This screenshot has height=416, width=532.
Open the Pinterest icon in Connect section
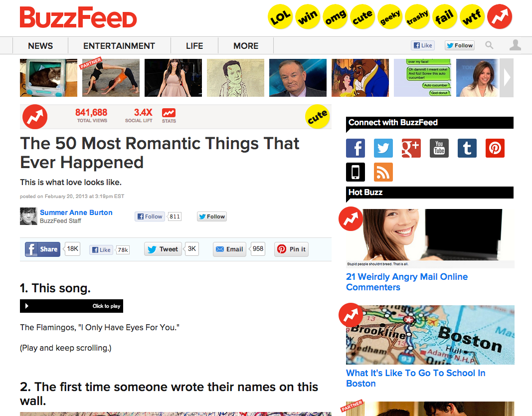(495, 148)
